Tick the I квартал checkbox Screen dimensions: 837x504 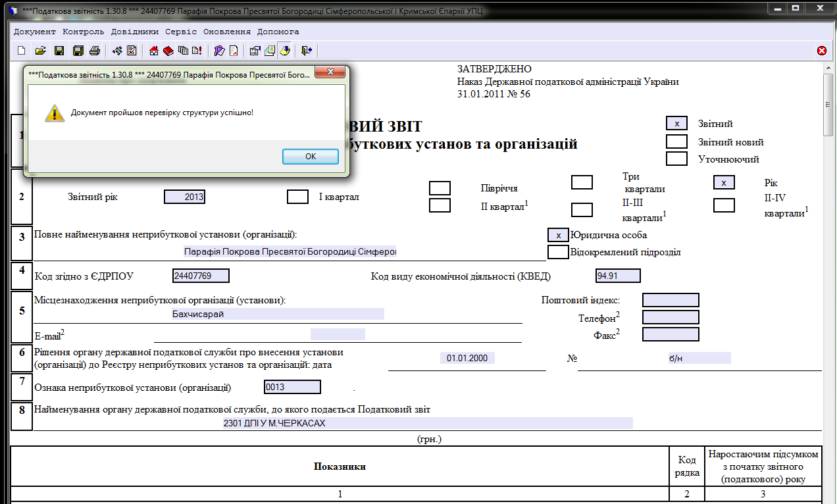[298, 197]
